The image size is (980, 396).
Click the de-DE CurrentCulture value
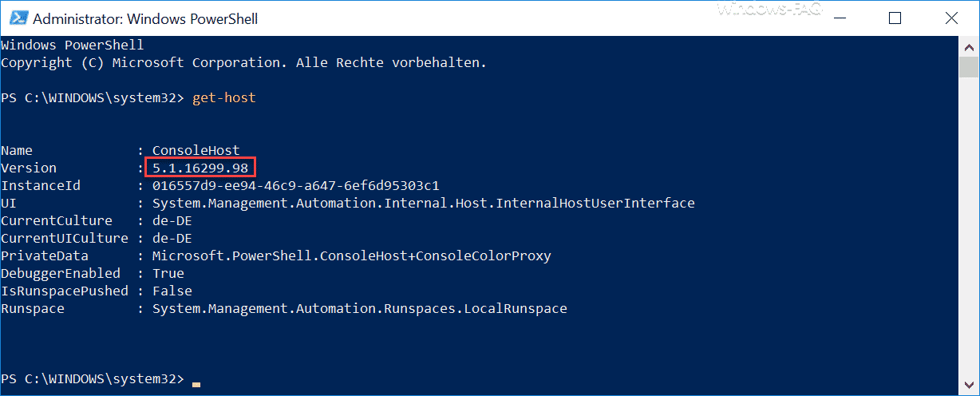click(172, 220)
